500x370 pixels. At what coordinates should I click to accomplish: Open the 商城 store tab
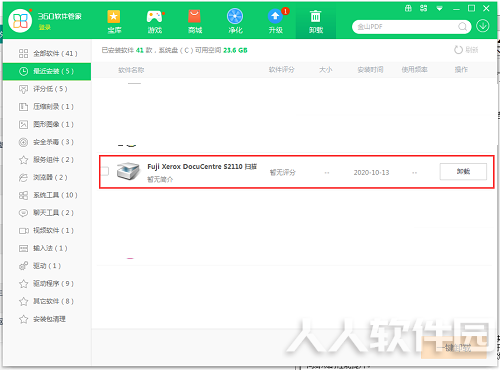195,22
